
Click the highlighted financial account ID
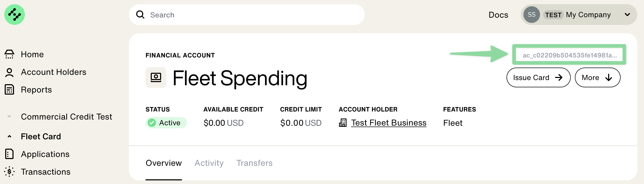570,54
